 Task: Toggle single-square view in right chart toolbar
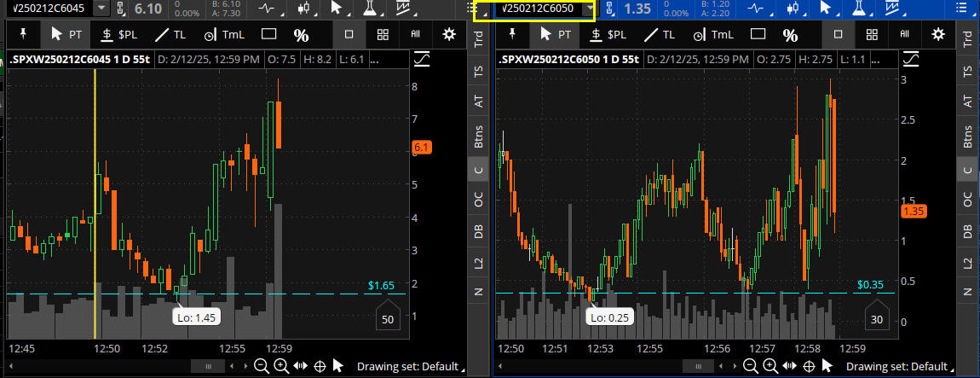pyautogui.click(x=839, y=34)
